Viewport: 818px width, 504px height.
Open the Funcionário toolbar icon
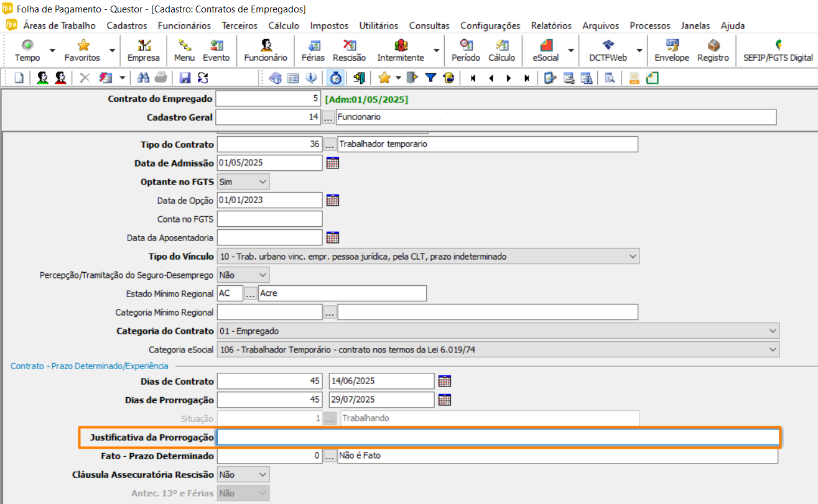pyautogui.click(x=266, y=50)
